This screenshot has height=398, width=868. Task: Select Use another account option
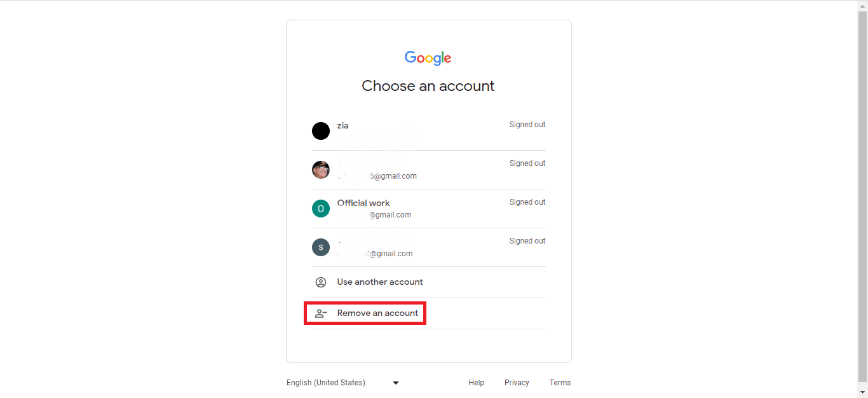click(x=380, y=282)
